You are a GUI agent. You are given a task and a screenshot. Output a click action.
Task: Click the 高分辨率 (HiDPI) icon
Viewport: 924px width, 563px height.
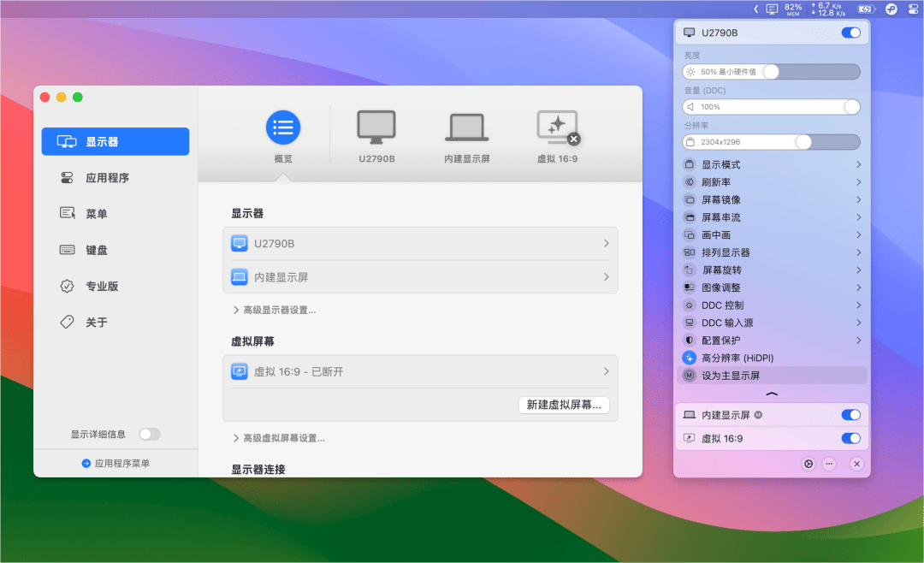690,358
